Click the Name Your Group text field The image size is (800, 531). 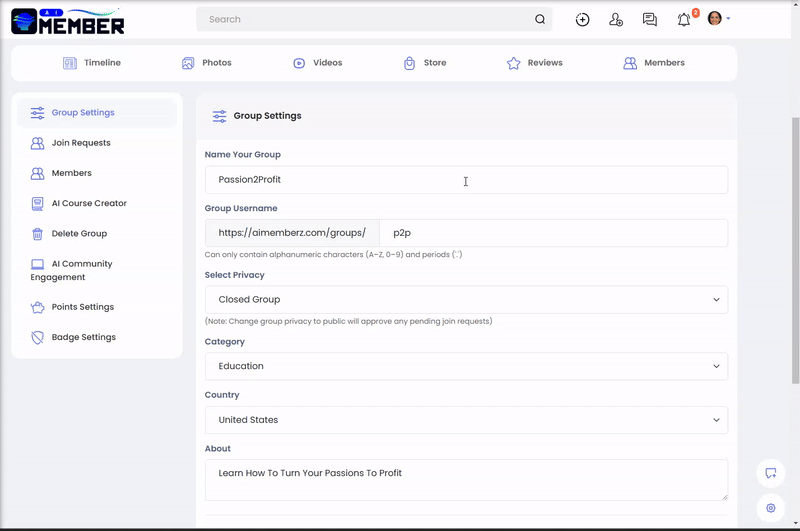(x=466, y=180)
